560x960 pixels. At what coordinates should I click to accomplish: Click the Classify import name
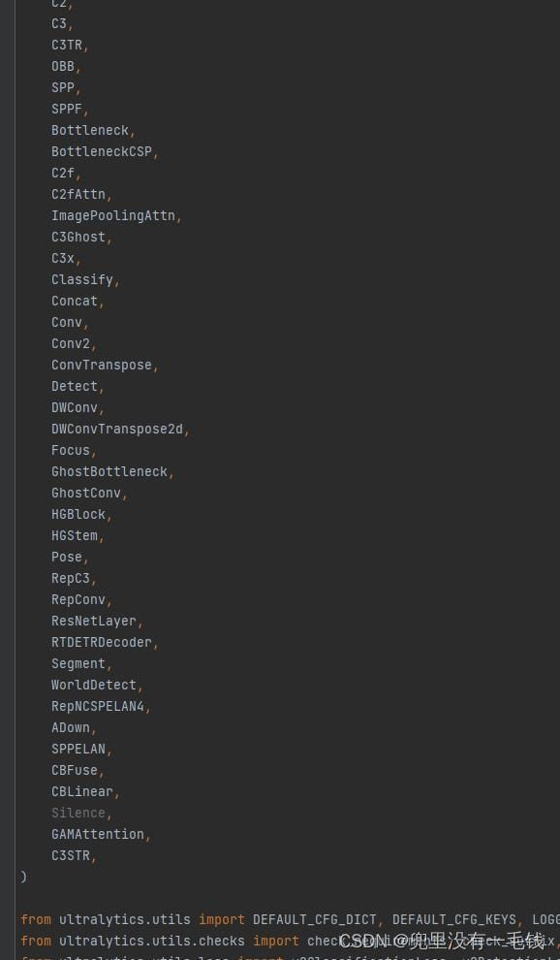pyautogui.click(x=82, y=280)
